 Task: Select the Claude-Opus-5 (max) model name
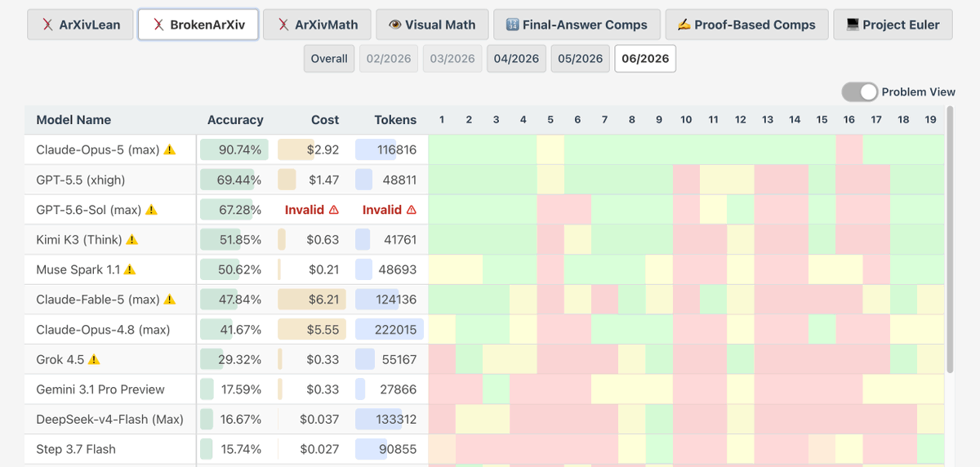pyautogui.click(x=98, y=150)
